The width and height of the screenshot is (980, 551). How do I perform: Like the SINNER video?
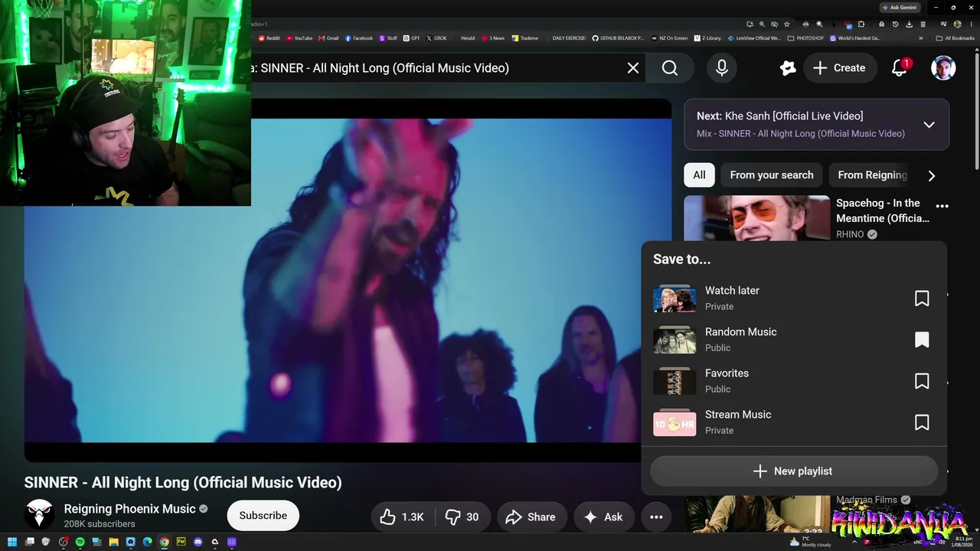point(403,517)
